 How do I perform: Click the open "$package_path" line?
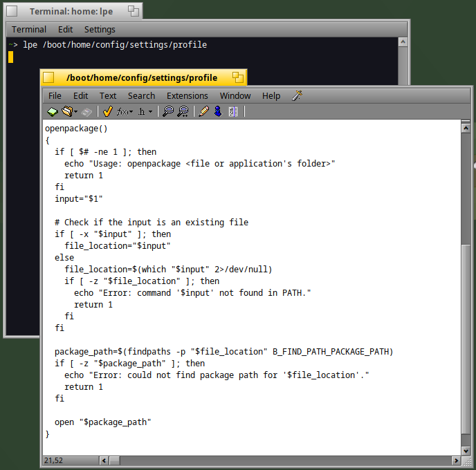[x=103, y=422]
